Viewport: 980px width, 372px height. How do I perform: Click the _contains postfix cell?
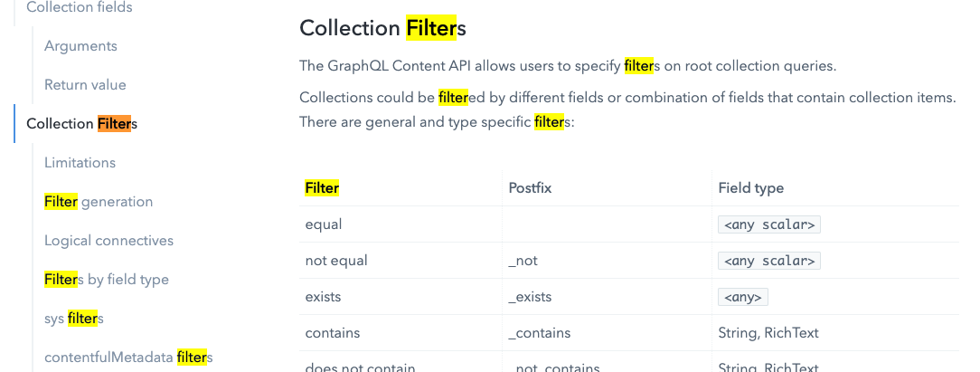pyautogui.click(x=540, y=333)
